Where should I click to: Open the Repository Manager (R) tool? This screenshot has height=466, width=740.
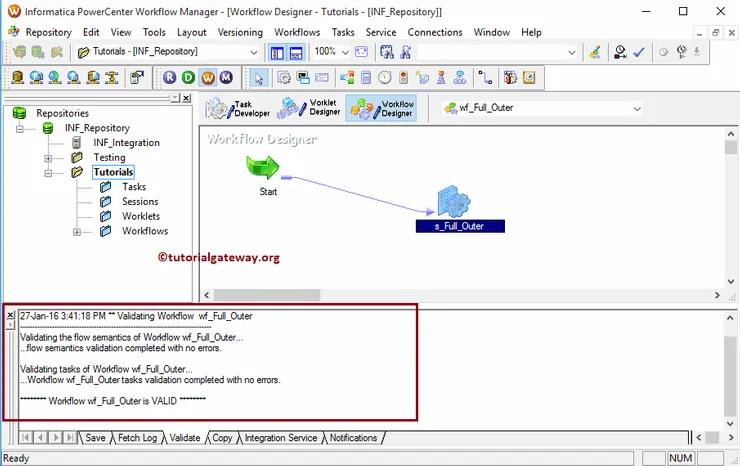170,77
